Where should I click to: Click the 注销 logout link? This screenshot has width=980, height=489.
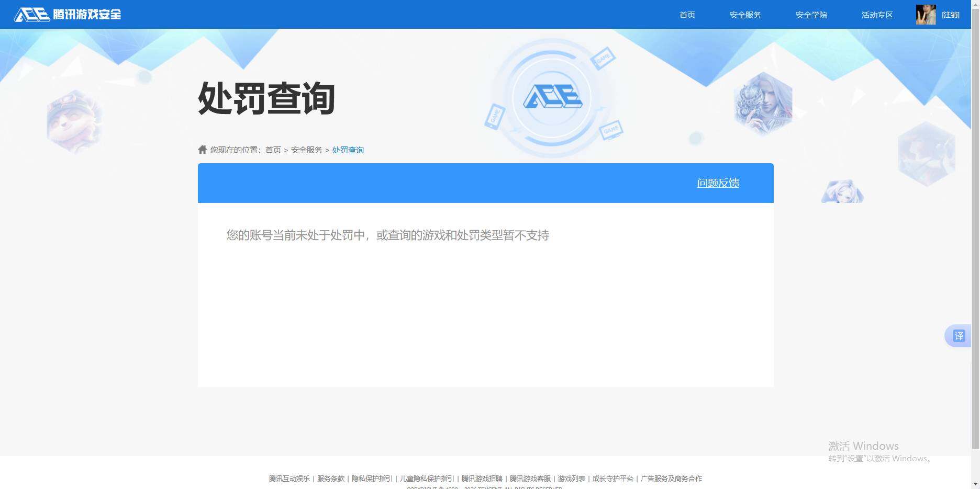click(x=951, y=15)
